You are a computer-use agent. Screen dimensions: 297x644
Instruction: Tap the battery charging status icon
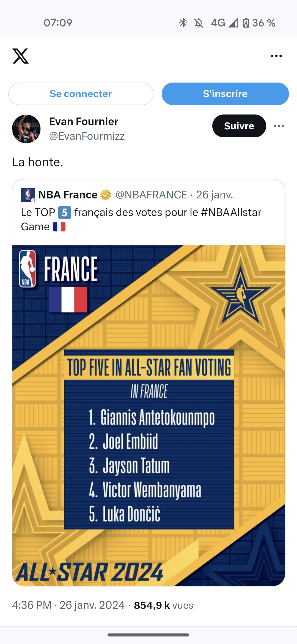pyautogui.click(x=246, y=23)
